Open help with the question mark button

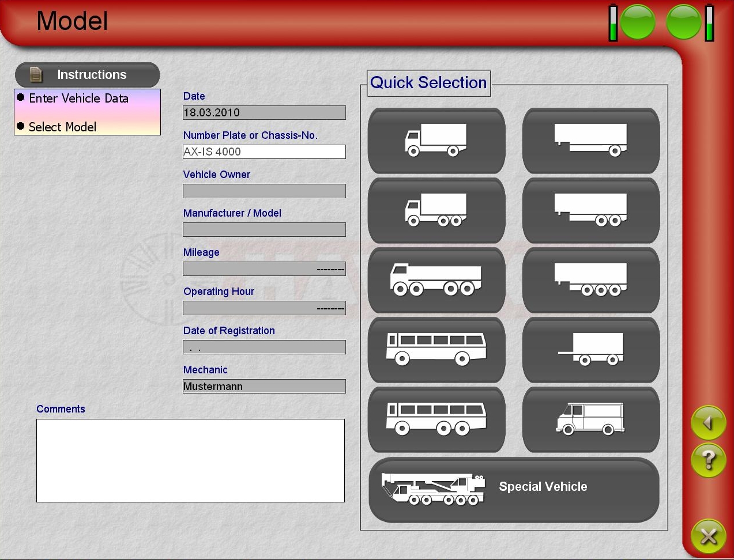click(708, 460)
